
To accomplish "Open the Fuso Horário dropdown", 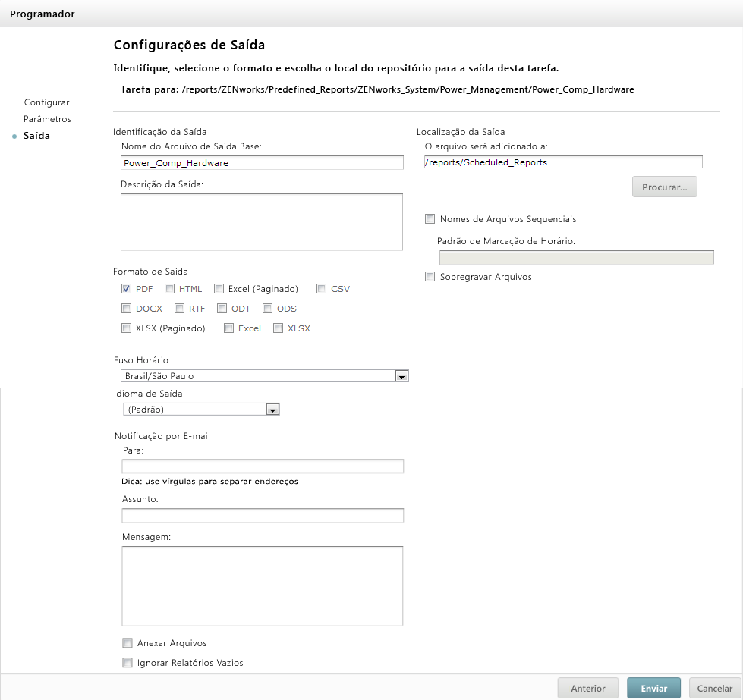I will coord(402,376).
